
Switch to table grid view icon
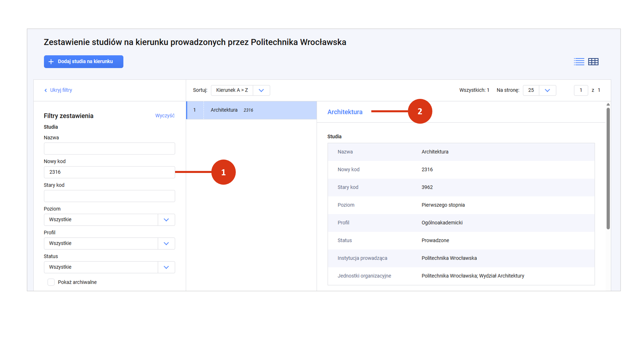click(593, 62)
